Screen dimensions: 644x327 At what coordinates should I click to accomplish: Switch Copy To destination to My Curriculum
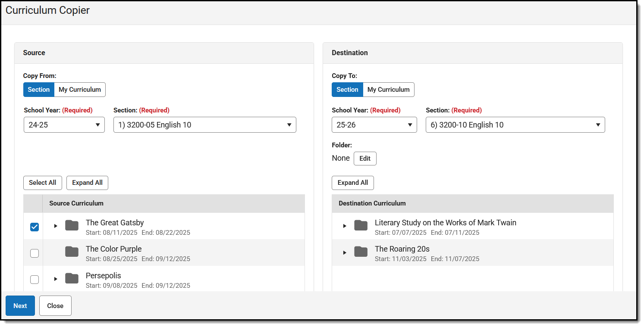[x=388, y=89]
